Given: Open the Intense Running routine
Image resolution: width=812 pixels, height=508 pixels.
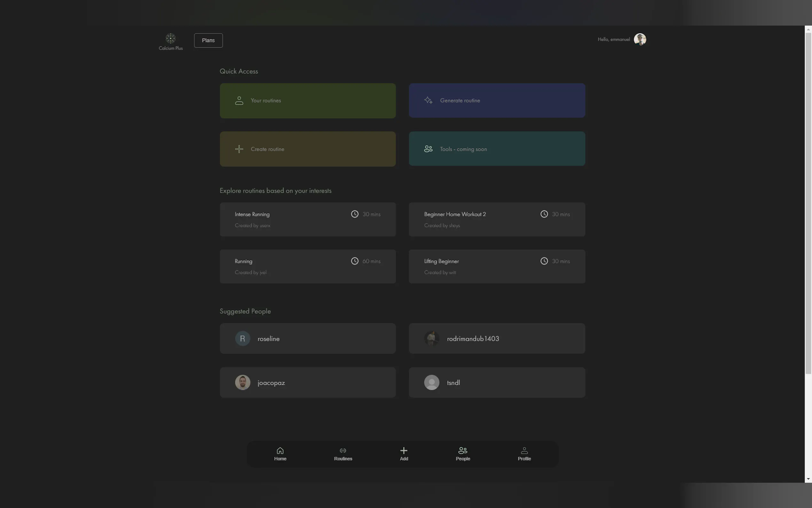Looking at the screenshot, I should point(308,219).
